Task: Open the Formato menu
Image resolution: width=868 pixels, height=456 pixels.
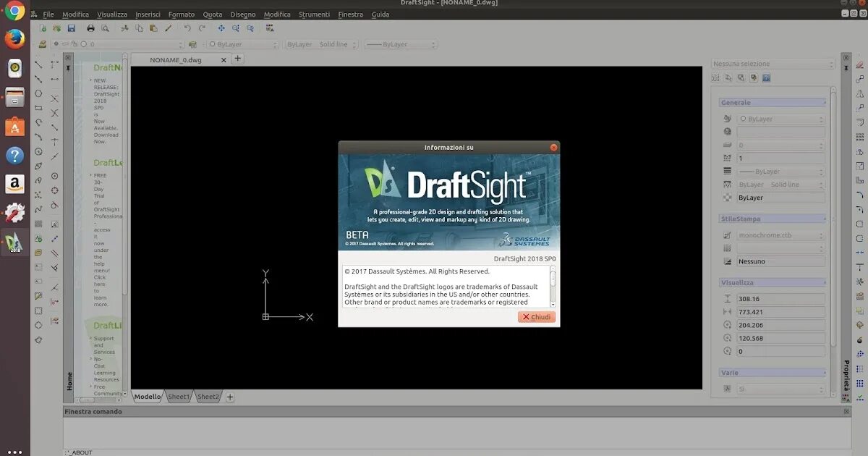Action: [x=181, y=14]
